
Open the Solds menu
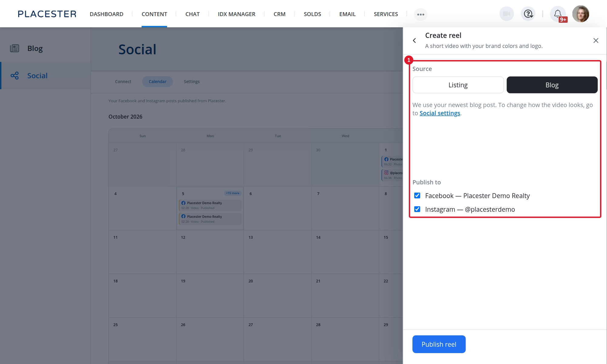click(x=312, y=14)
